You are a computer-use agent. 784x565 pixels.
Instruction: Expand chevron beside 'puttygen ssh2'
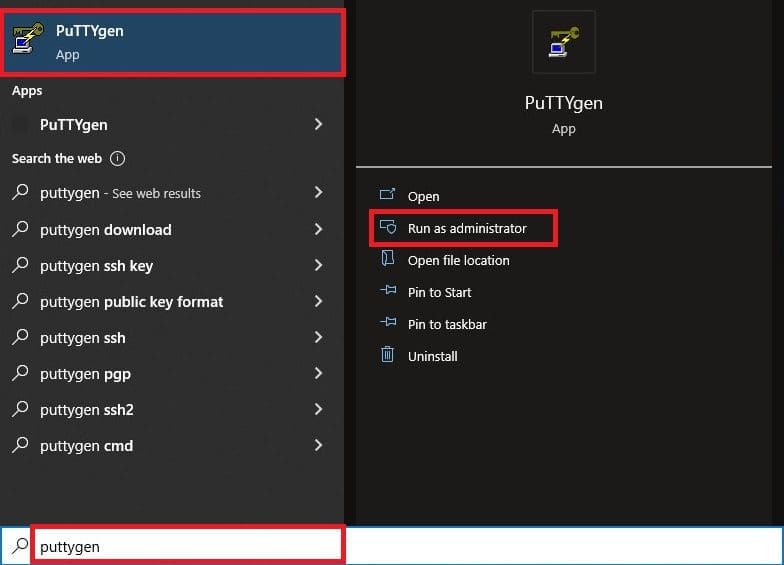click(318, 409)
